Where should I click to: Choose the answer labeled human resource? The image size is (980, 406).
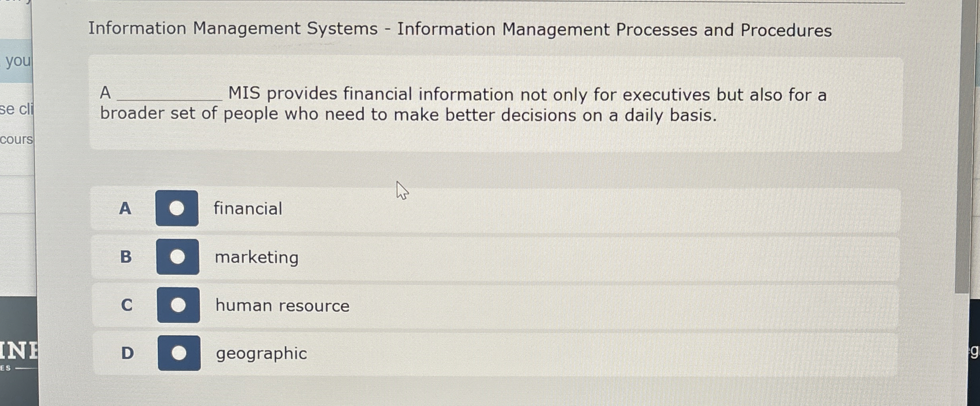pyautogui.click(x=282, y=306)
